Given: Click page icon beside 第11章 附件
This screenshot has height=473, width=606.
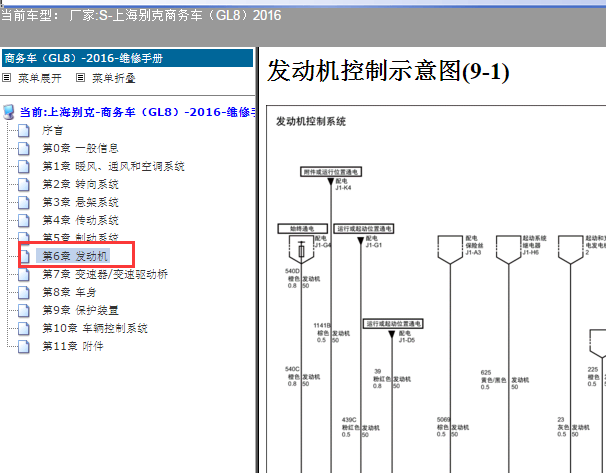Looking at the screenshot, I should coord(24,346).
